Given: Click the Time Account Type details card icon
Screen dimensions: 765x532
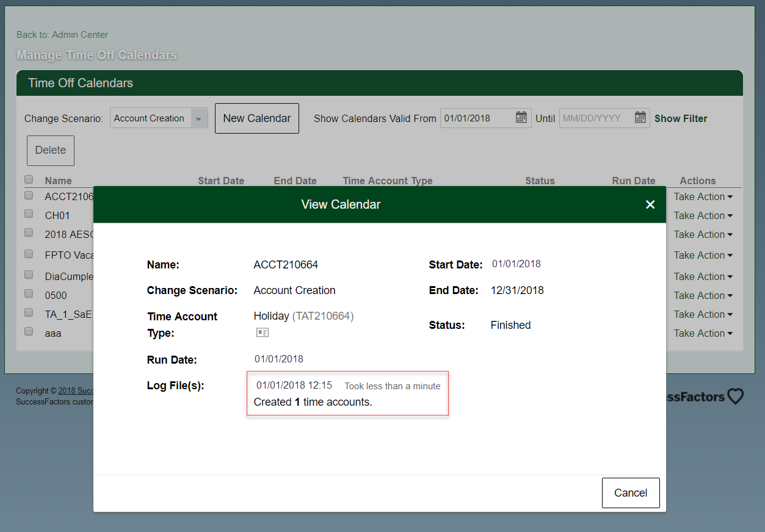Looking at the screenshot, I should tap(263, 332).
